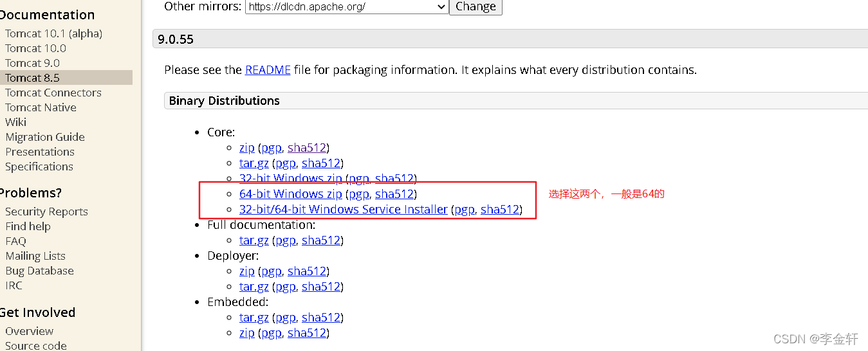Open the Other mirrors dropdown
Screen dimensions: 868x351
coord(347,6)
